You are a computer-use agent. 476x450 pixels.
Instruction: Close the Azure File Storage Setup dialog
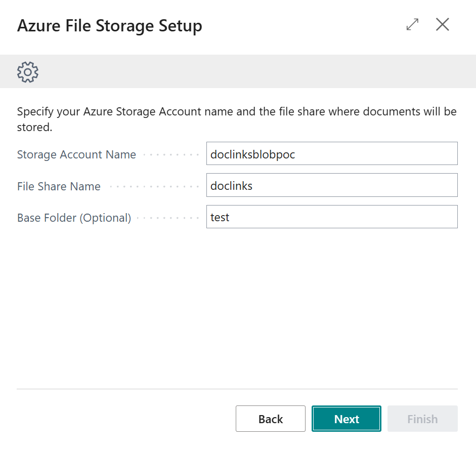[443, 24]
